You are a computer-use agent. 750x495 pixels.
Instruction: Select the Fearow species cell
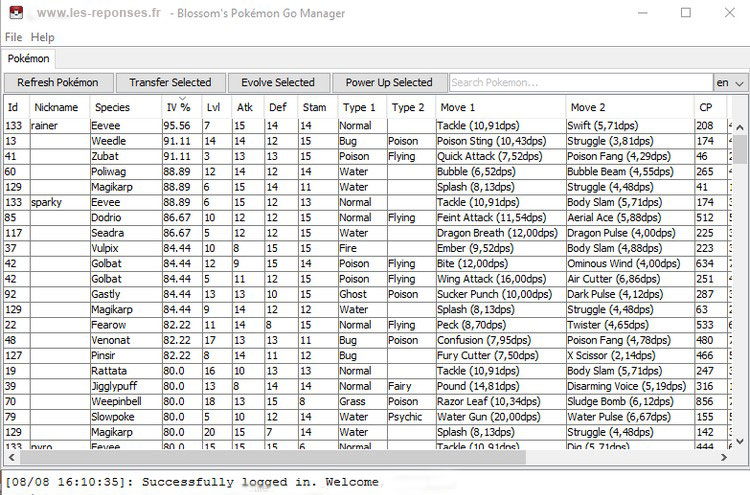[126, 325]
